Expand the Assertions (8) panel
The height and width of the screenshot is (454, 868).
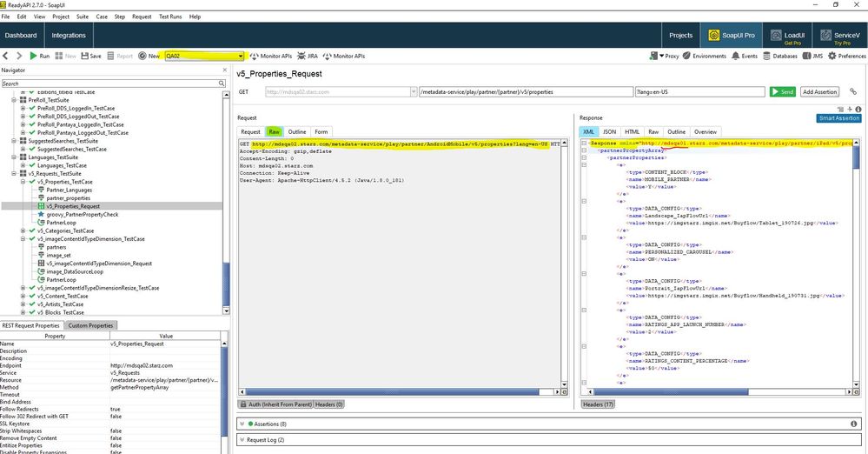click(242, 424)
